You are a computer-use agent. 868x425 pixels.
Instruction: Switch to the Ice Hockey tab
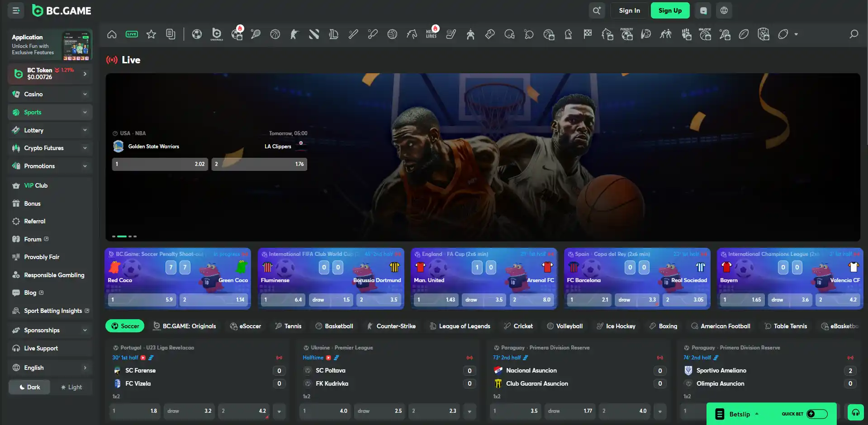click(x=616, y=326)
